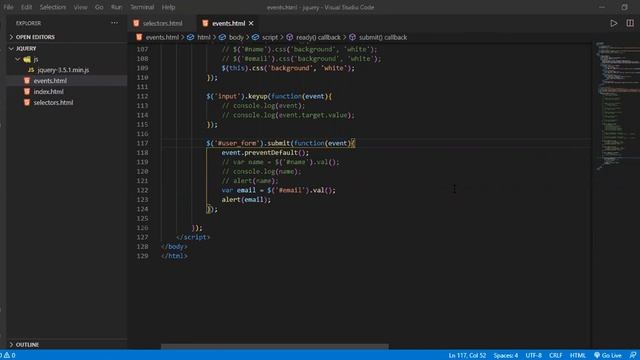Click events.html breadcrumb item

pyautogui.click(x=162, y=37)
